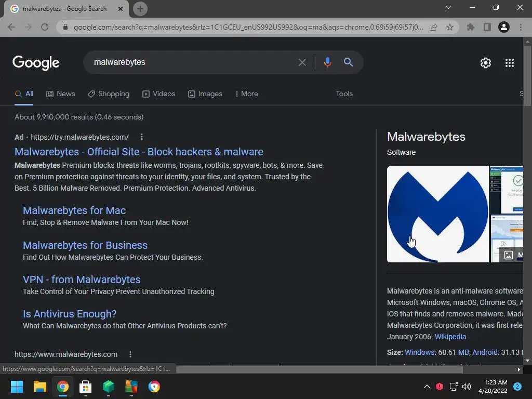Click the Android size link

coord(485,352)
